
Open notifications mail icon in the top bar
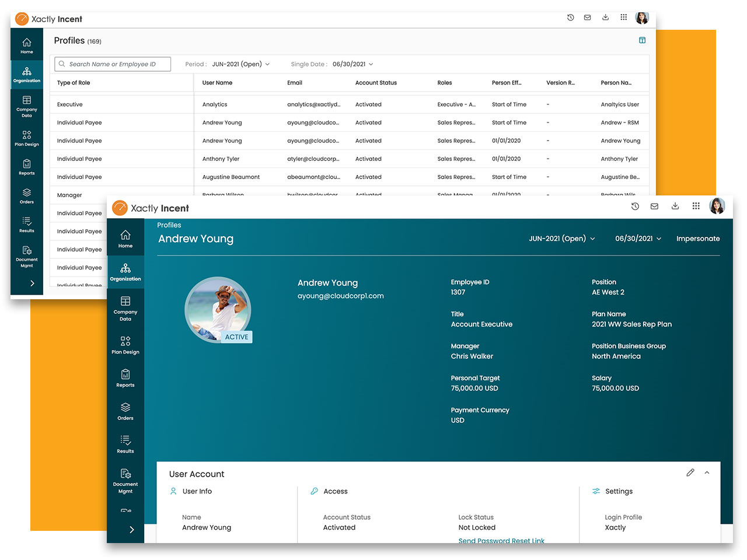[x=654, y=206]
